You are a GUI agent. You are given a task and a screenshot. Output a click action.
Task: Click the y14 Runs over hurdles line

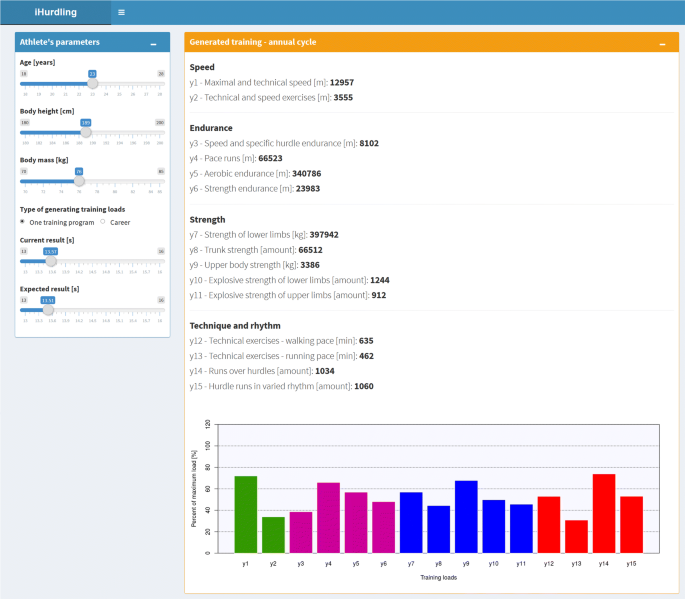click(x=262, y=371)
